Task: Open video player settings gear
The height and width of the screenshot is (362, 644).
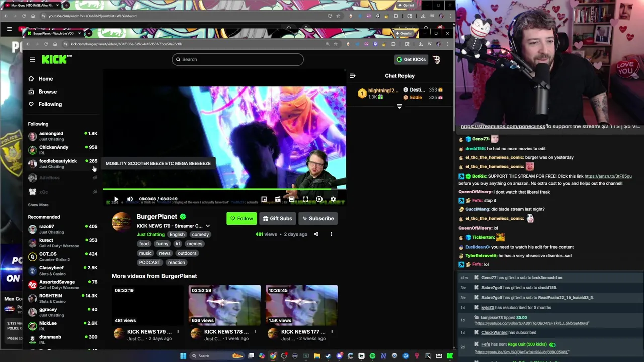Action: coord(333,199)
